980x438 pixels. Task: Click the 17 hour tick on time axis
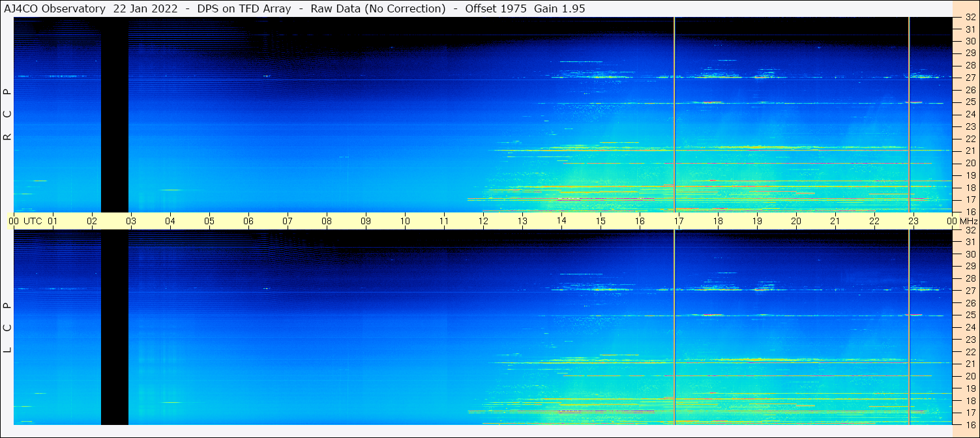[679, 221]
